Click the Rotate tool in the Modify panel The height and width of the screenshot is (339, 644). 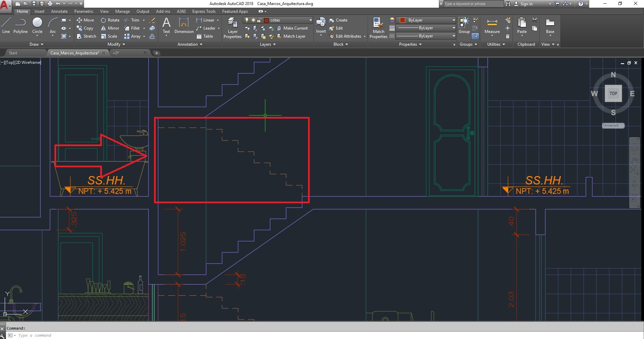[110, 20]
